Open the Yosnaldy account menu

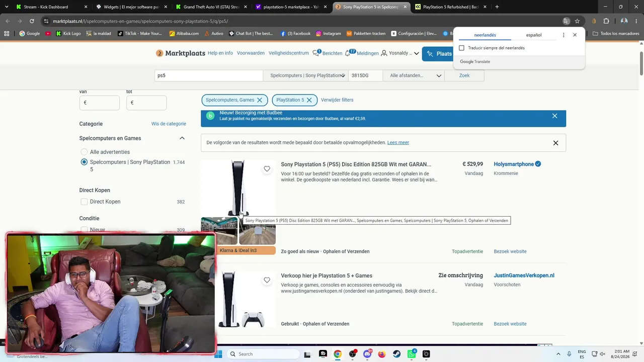400,53
